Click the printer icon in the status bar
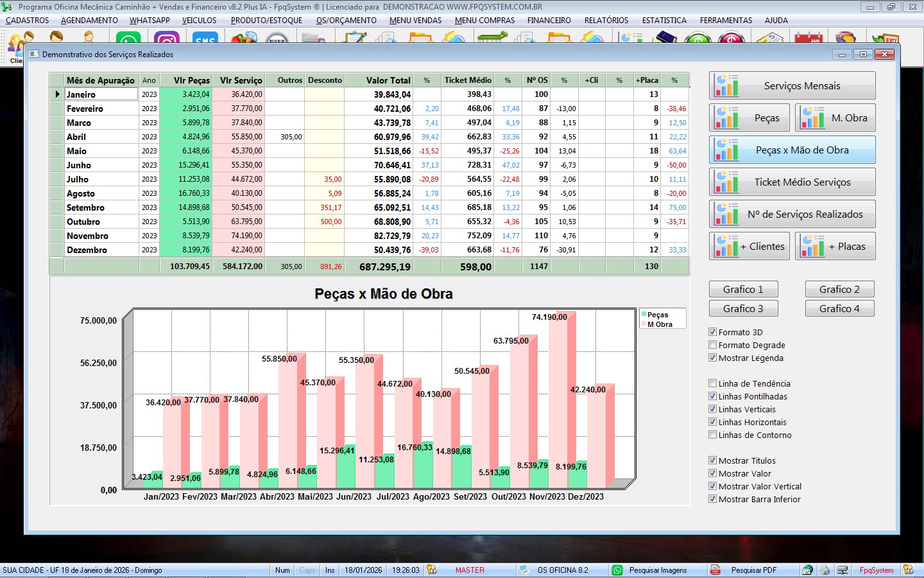The image size is (924, 578). 825,570
